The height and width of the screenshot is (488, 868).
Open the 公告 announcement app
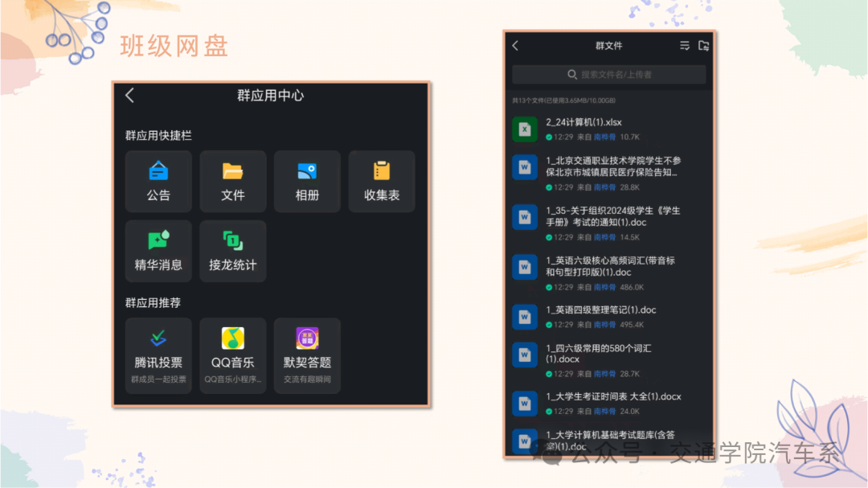coord(158,181)
